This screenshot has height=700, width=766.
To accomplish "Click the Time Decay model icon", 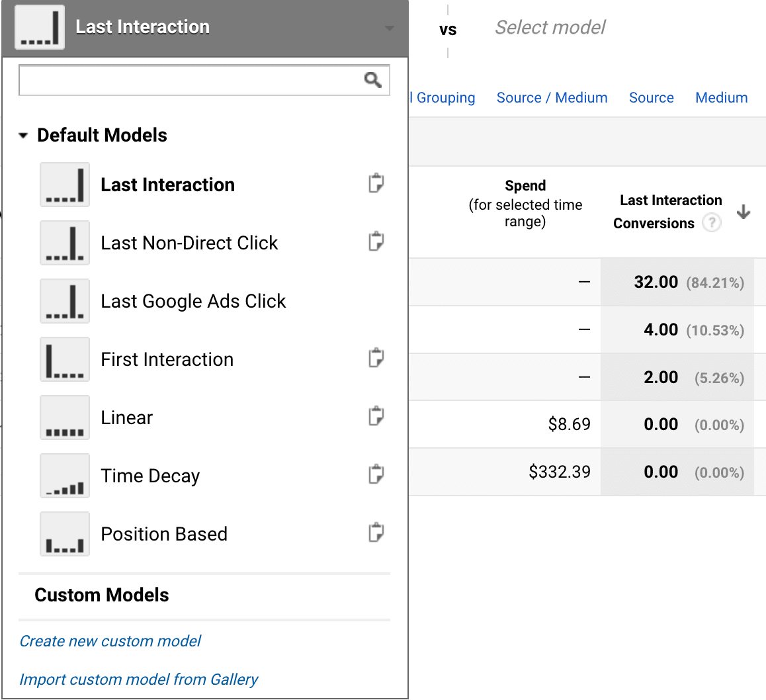I will [64, 475].
